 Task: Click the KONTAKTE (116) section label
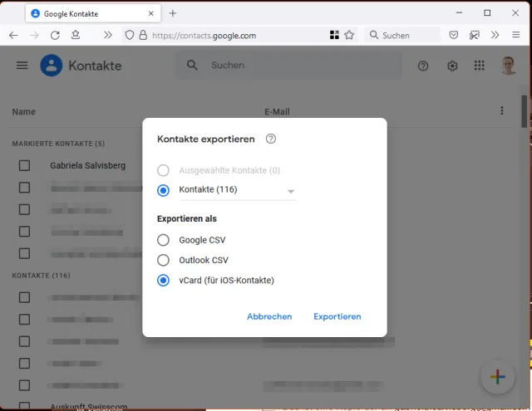point(41,276)
